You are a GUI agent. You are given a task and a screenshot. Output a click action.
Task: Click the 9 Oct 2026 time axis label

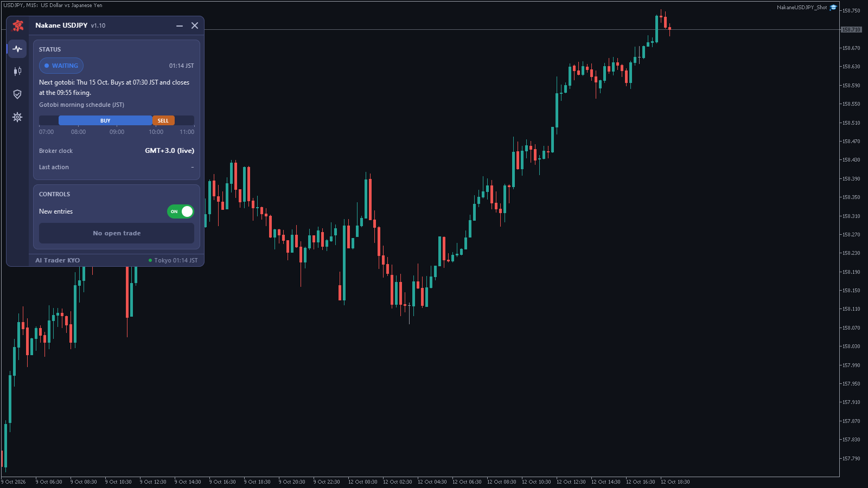(x=14, y=481)
